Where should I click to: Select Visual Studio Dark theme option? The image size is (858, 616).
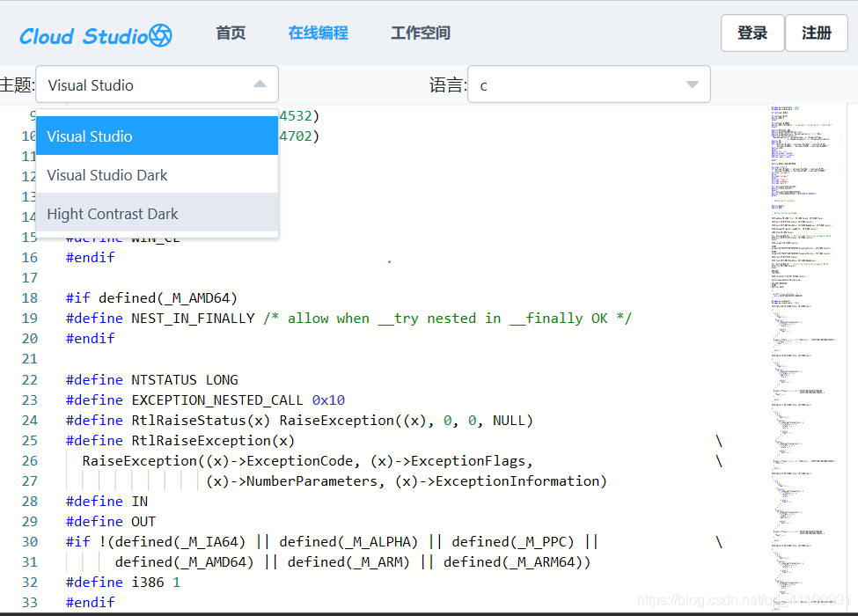(x=157, y=174)
